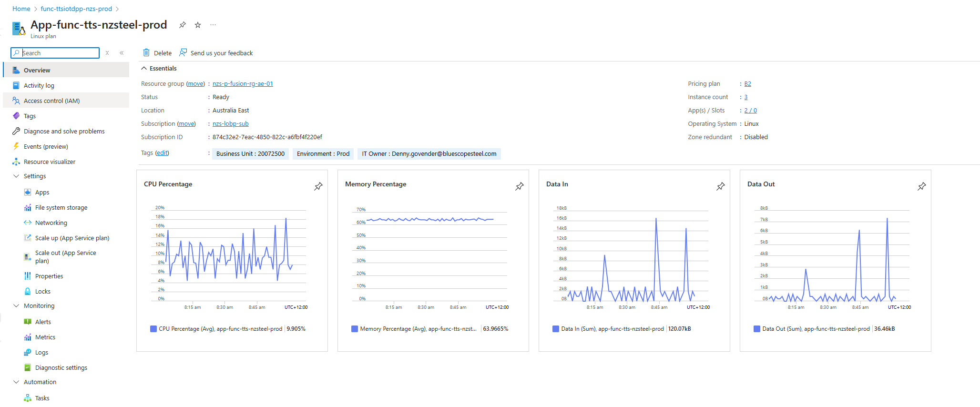980x407 pixels.
Task: Open resource group nzs-p-fusion-rg-ae-01
Action: [x=243, y=83]
